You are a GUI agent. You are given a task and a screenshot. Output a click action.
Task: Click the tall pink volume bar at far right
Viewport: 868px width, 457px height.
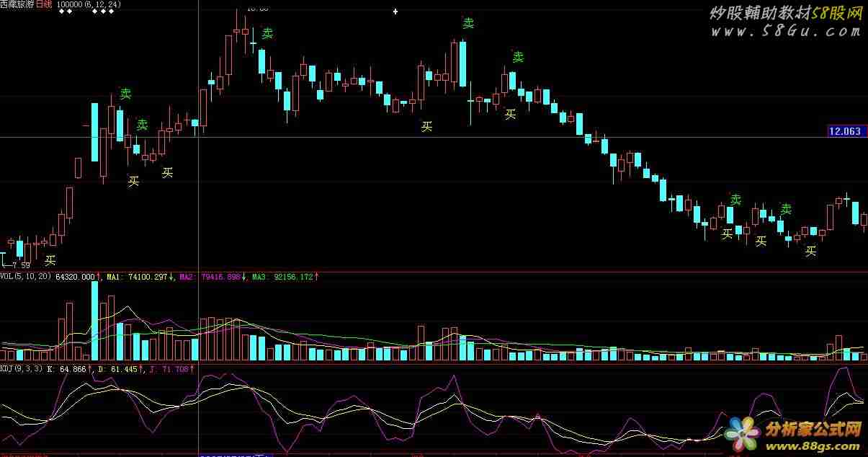838,347
